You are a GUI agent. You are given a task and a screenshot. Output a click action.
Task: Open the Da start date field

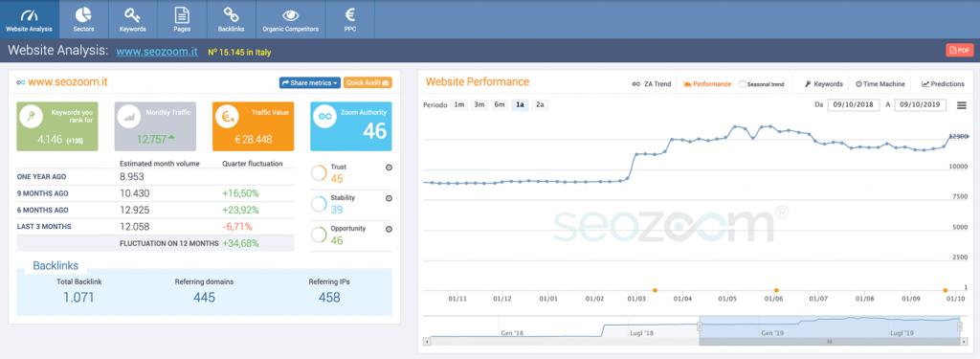tap(853, 105)
